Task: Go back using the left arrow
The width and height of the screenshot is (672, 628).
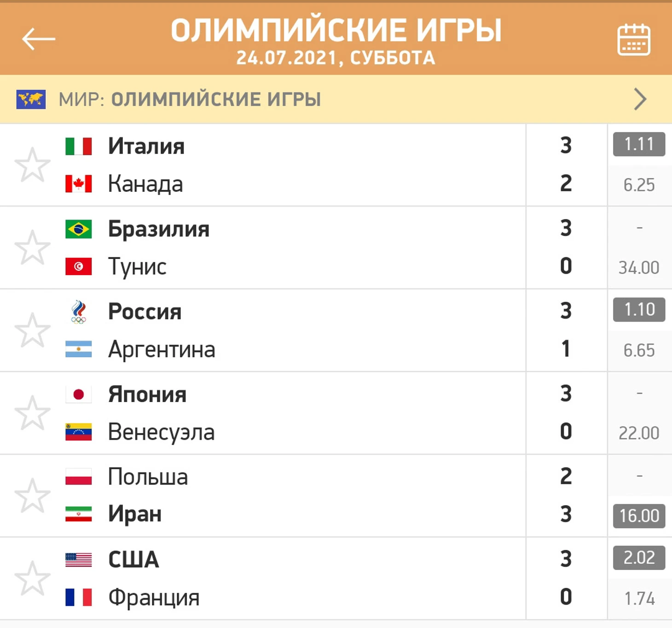Action: click(39, 39)
